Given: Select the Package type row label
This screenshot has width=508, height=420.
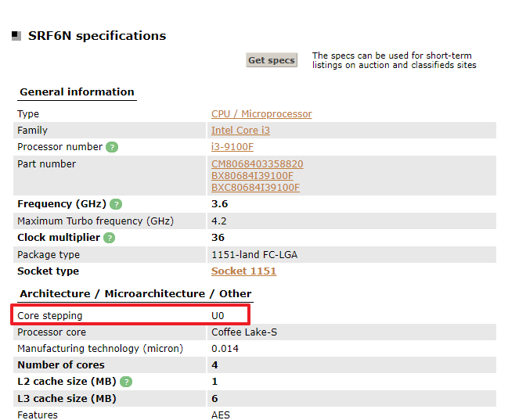Looking at the screenshot, I should [49, 254].
